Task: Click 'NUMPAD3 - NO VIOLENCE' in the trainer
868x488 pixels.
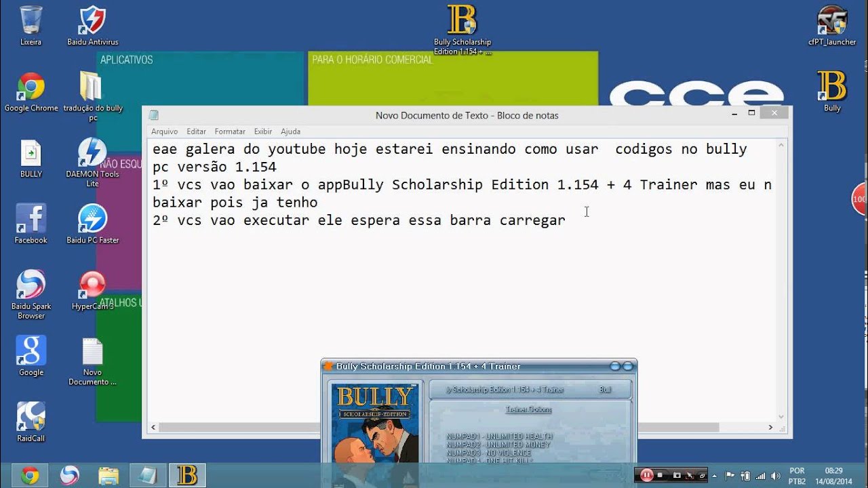Action: [x=488, y=453]
